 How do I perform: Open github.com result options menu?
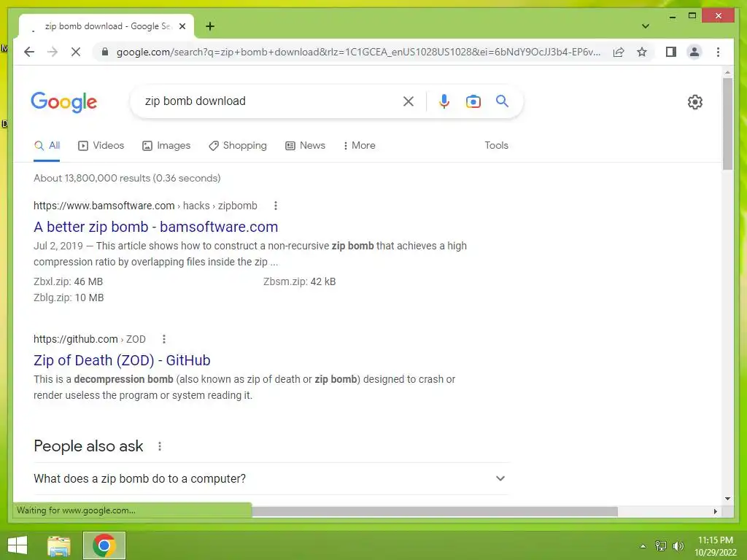(164, 339)
